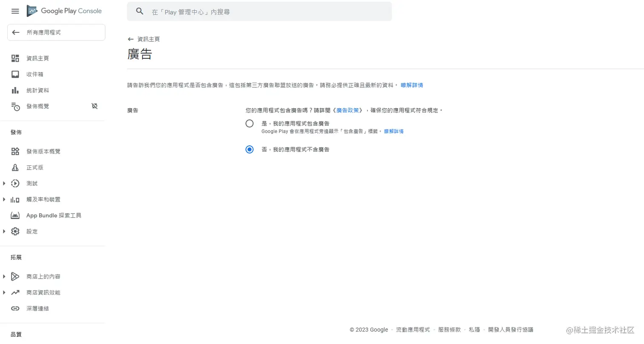Click the Play 管理中心 search field
The height and width of the screenshot is (344, 644).
259,12
